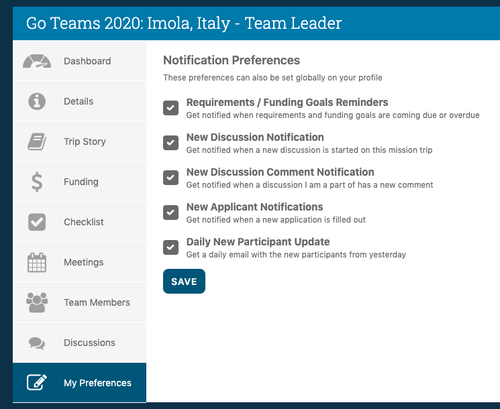Uncheck New Applicant Notifications checkbox
Screen dimensions: 500x409
[x=171, y=213]
